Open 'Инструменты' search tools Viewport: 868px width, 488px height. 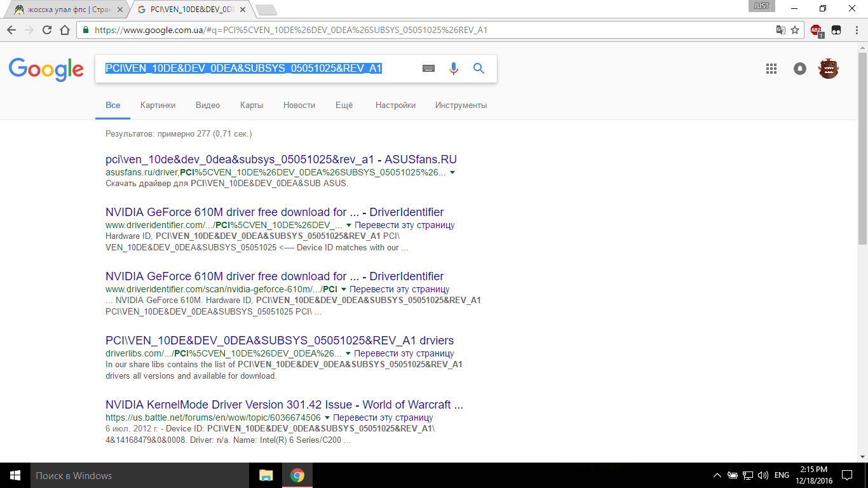(461, 105)
